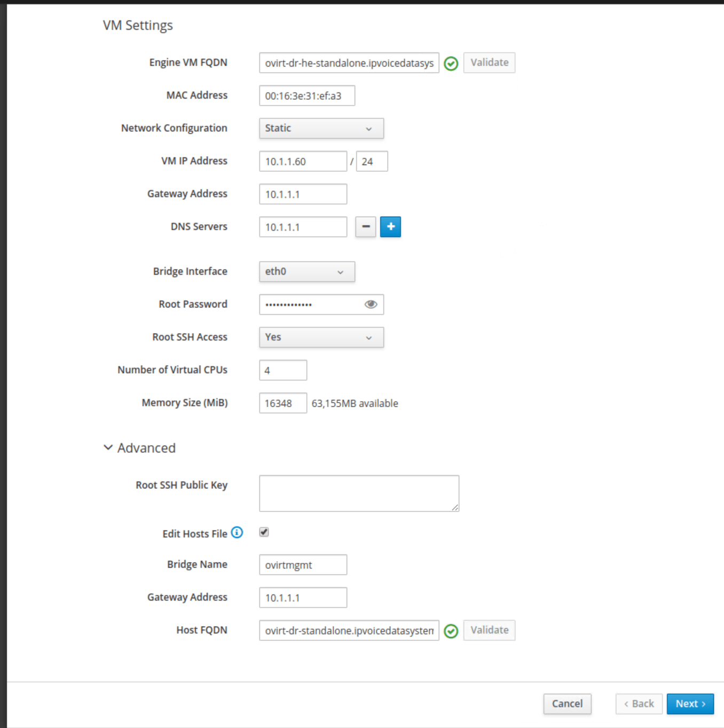This screenshot has height=728, width=724.
Task: Click the Next button
Action: click(x=690, y=704)
